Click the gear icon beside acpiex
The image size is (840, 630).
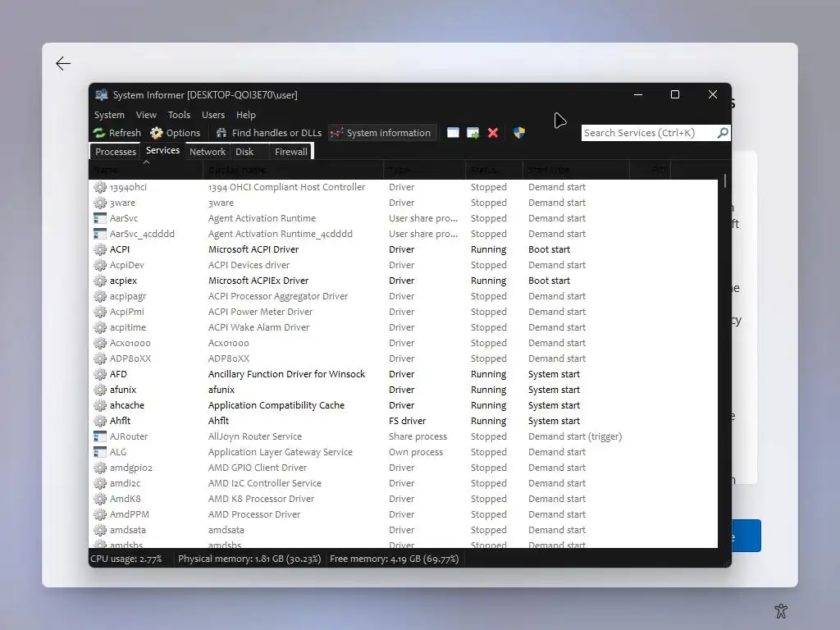coord(99,281)
